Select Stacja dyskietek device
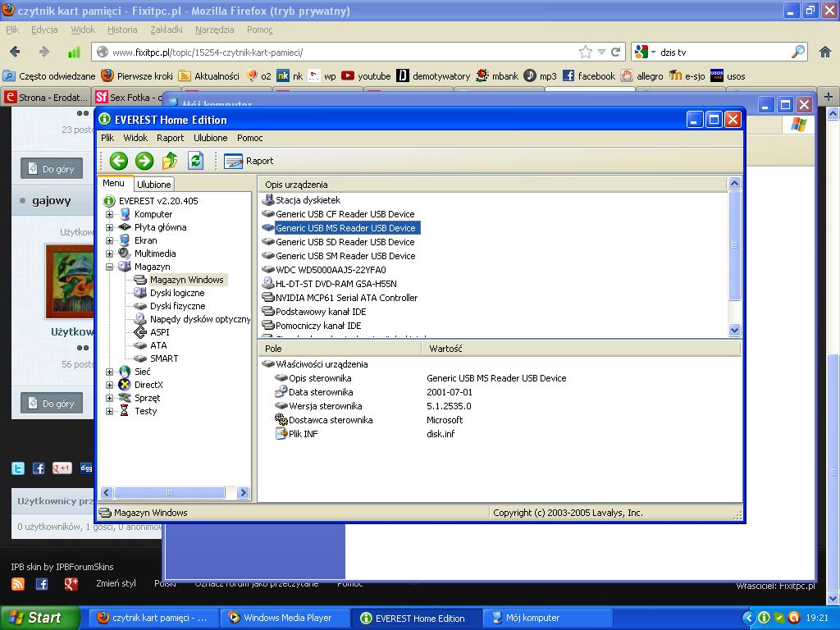The image size is (840, 630). click(308, 200)
